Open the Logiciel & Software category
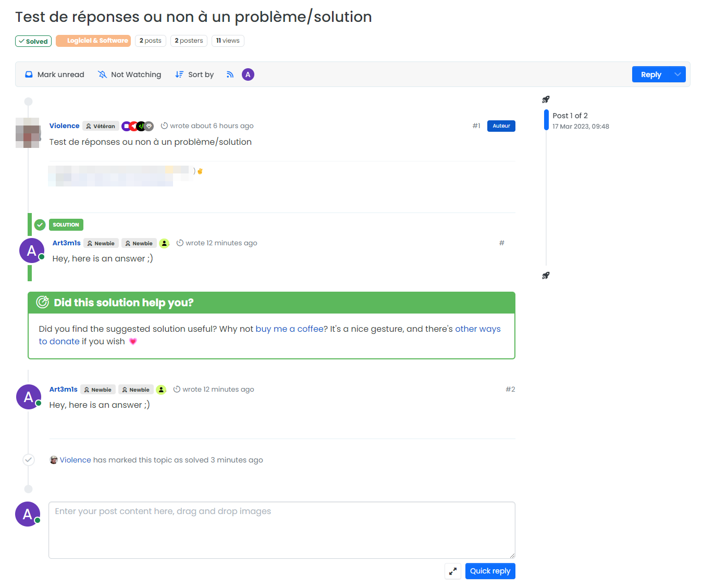The image size is (702, 588). 93,41
